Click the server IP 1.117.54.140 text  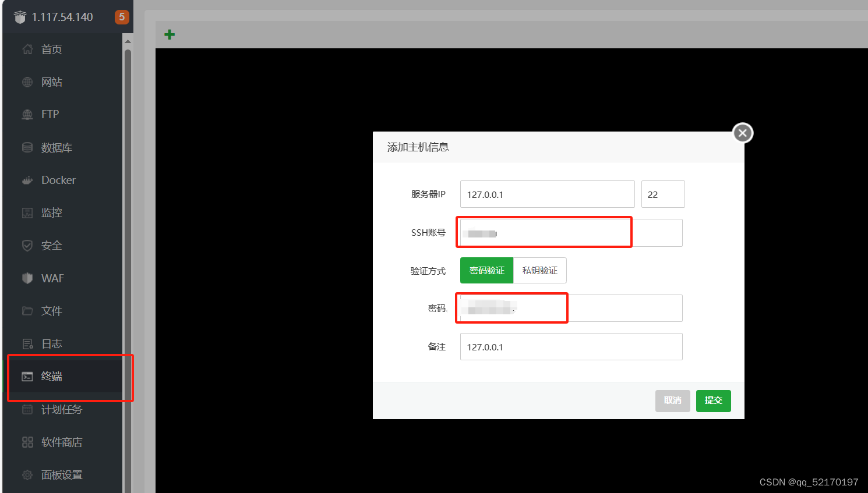pos(62,17)
